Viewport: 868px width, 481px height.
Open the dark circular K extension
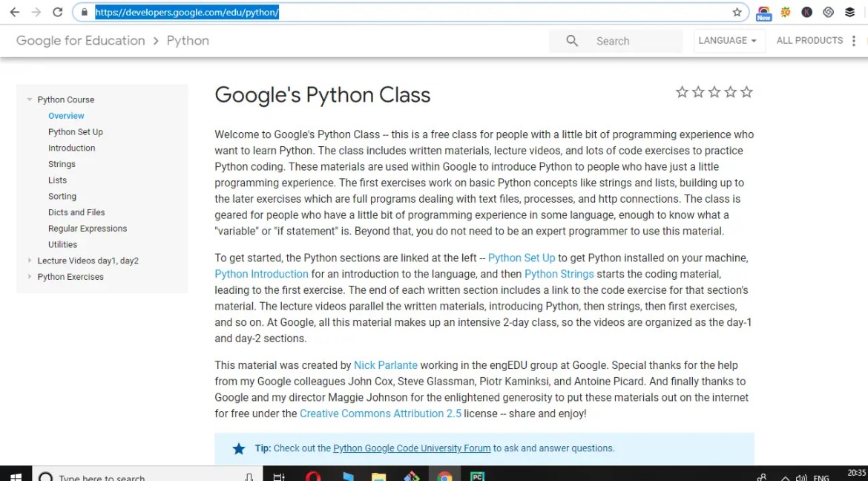click(x=806, y=12)
